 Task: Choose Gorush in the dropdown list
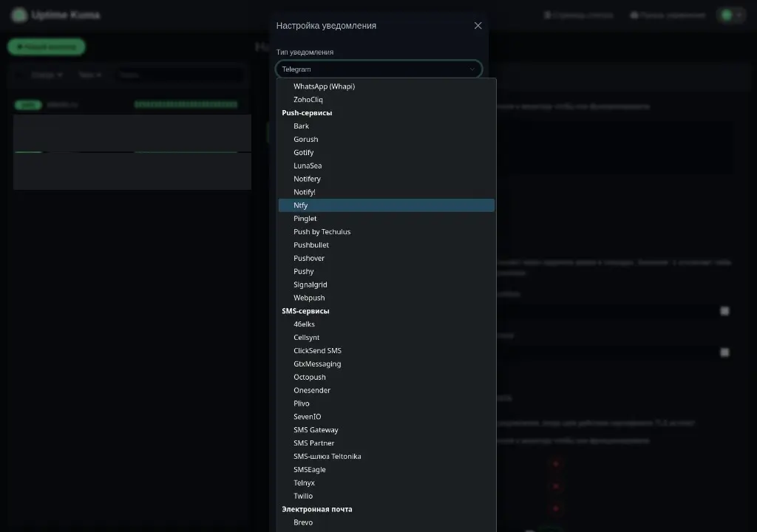(386, 139)
